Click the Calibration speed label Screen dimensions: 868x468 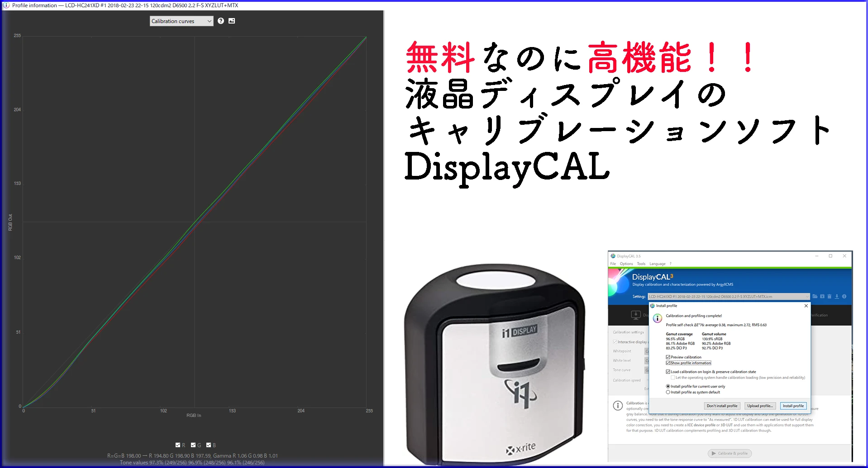click(627, 380)
